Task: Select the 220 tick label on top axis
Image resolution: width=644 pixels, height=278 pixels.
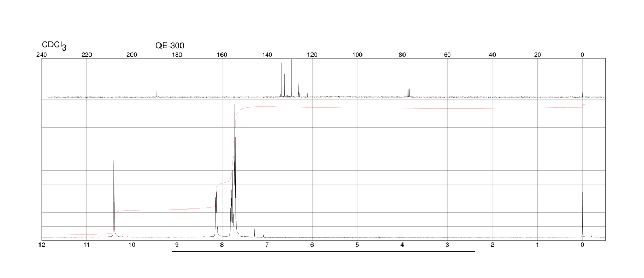Action: tap(87, 55)
